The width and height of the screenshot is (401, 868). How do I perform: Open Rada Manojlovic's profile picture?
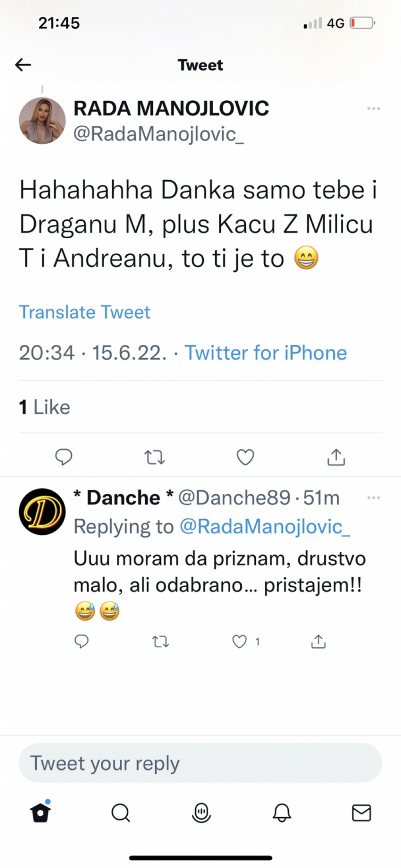point(42,121)
